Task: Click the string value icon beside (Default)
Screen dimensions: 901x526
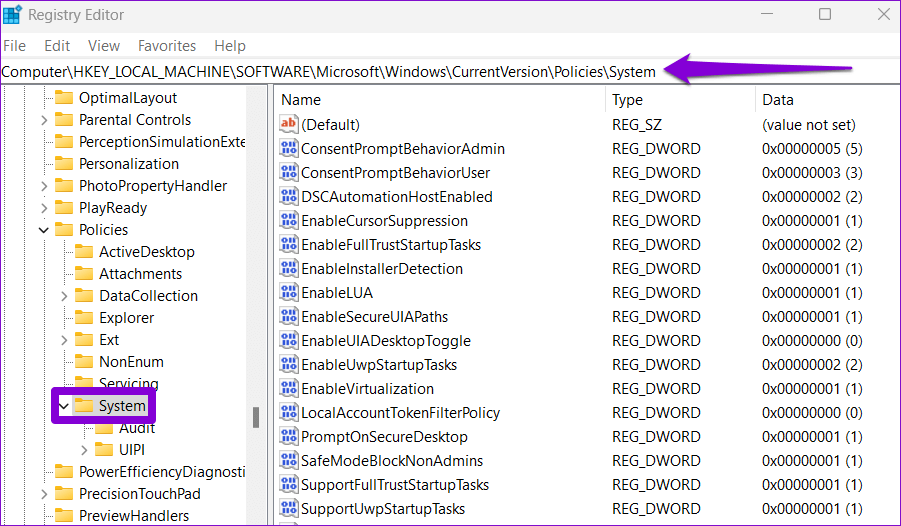Action: (288, 124)
